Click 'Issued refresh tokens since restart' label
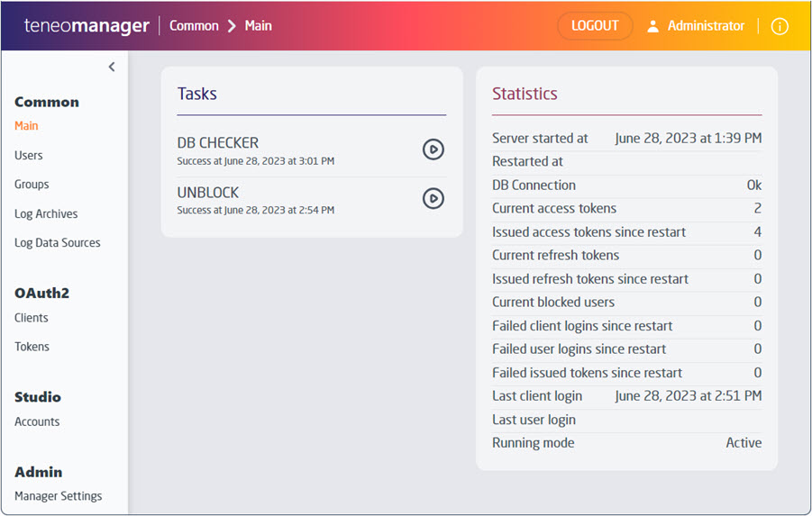Screen dimensions: 812x516 point(590,279)
